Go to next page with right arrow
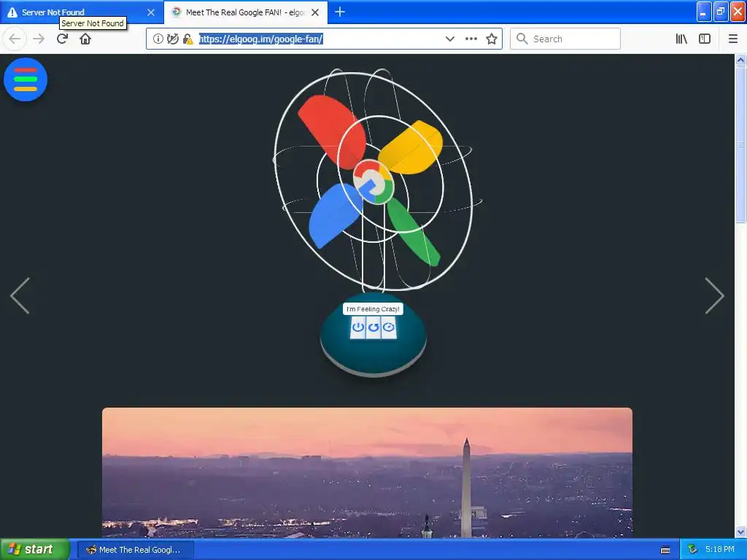 coord(715,296)
